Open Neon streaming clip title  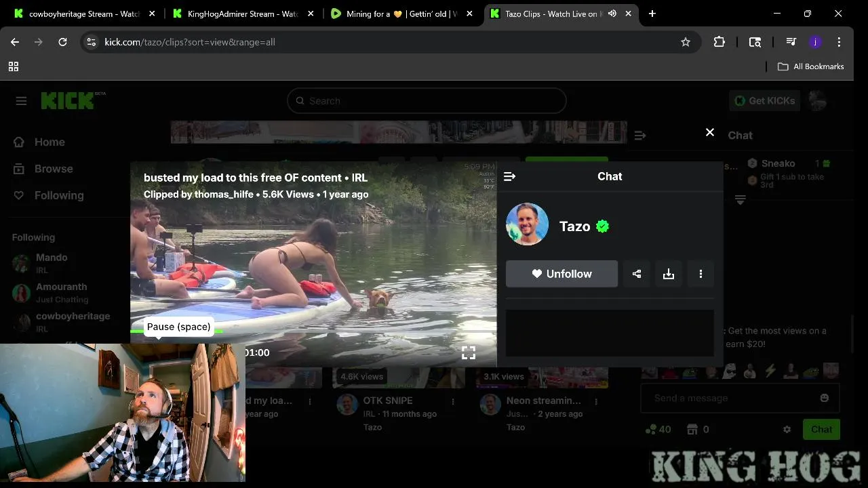(x=544, y=401)
